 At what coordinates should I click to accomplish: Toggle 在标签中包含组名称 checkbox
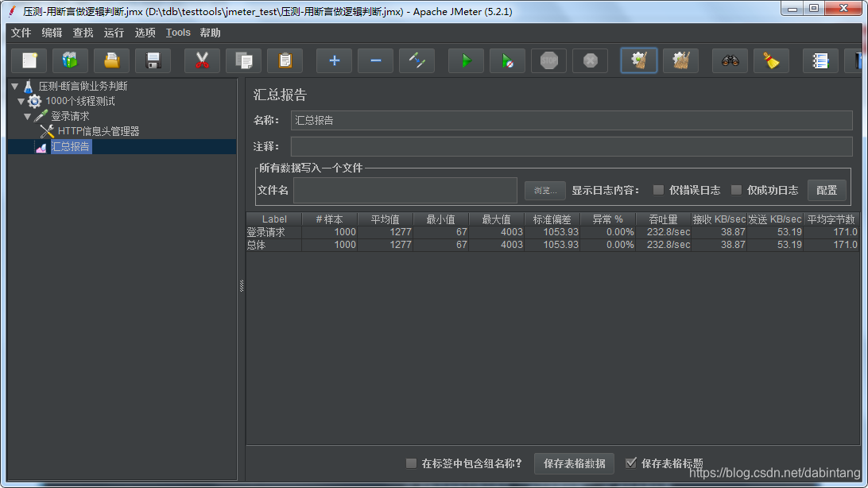[411, 463]
